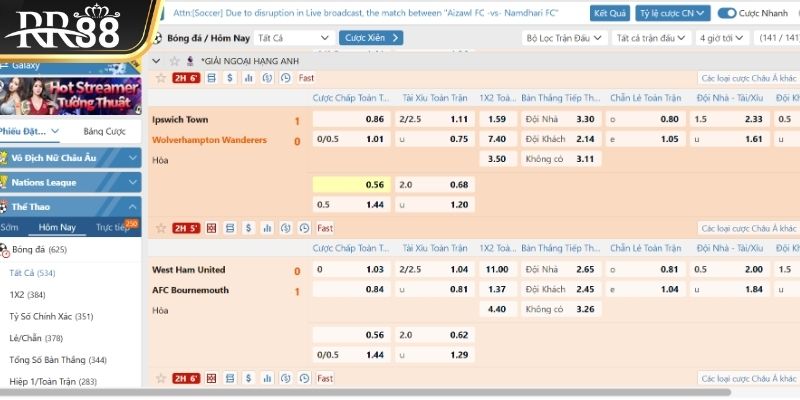Collapse the GIẢI NGOẠI HẠNG ANH league section

(157, 61)
